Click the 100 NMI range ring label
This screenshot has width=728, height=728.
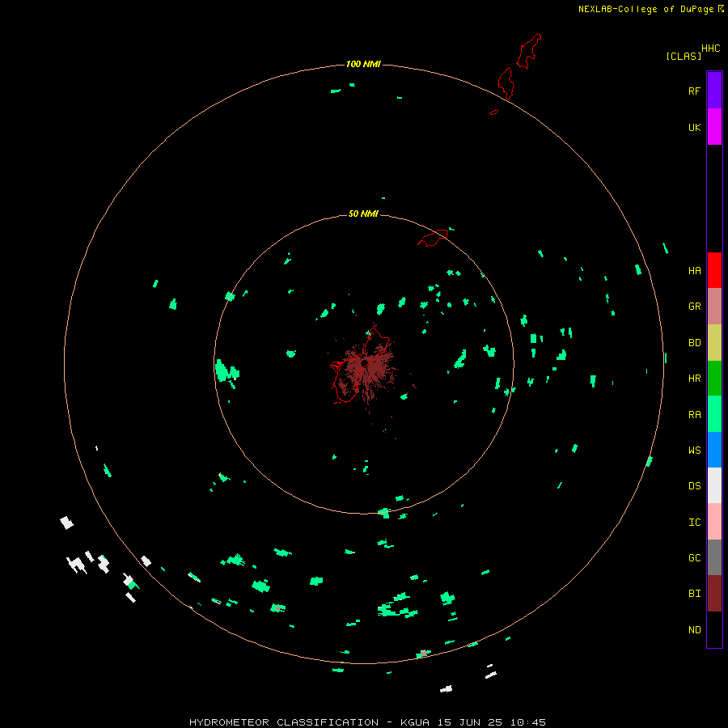363,64
